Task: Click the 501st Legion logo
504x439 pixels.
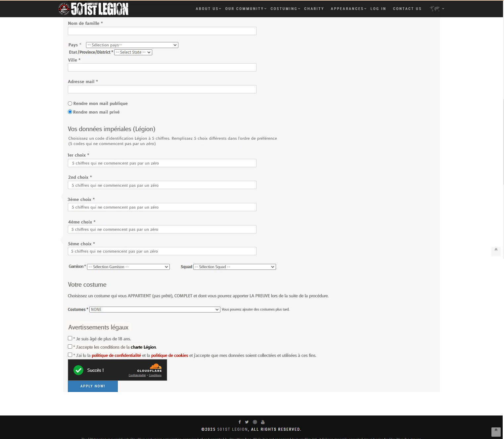Action: (x=93, y=9)
